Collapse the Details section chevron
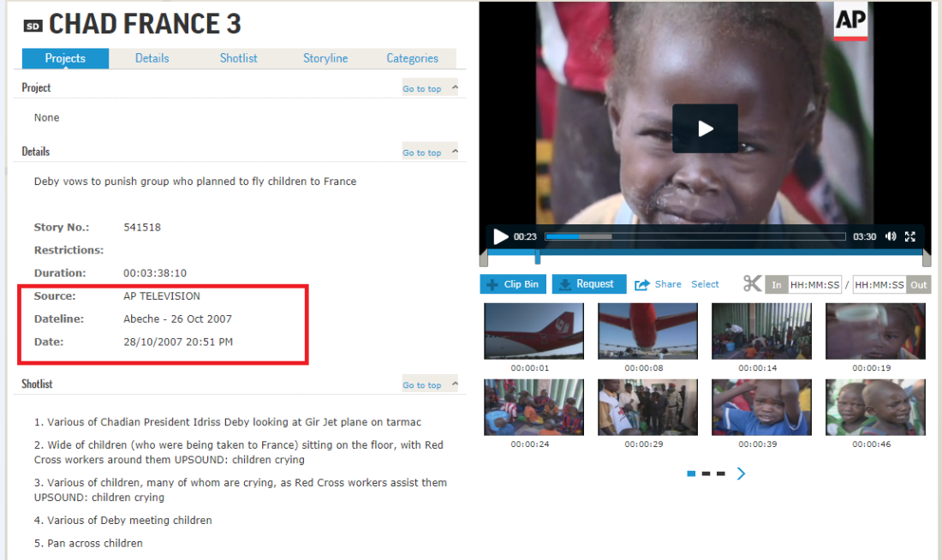Screen dimensions: 942x560 [x=455, y=152]
